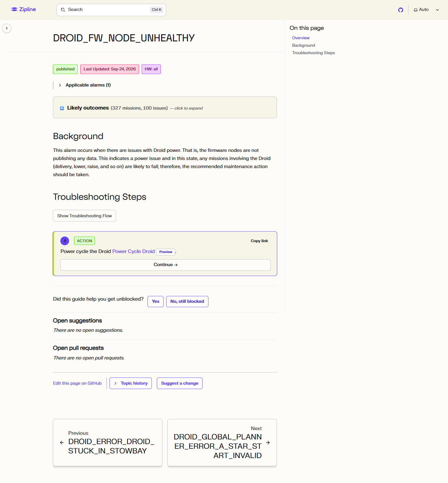Viewport: 448px width, 483px height.
Task: Click the blue play icon beside Likely outcomes
Action: tap(62, 108)
